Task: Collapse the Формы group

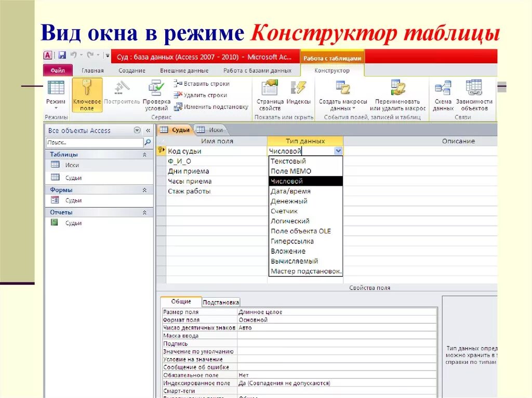Action: [x=144, y=190]
